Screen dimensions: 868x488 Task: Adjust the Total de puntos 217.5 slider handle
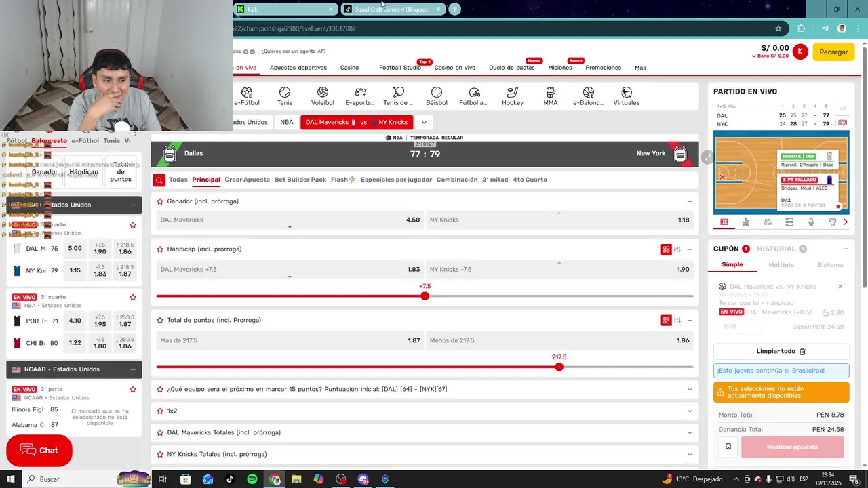coord(559,367)
